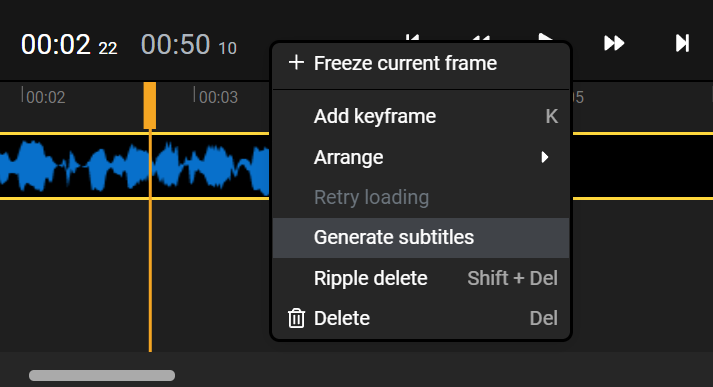The image size is (713, 387).
Task: Open the Arrange submenu arrow
Action: coord(545,157)
